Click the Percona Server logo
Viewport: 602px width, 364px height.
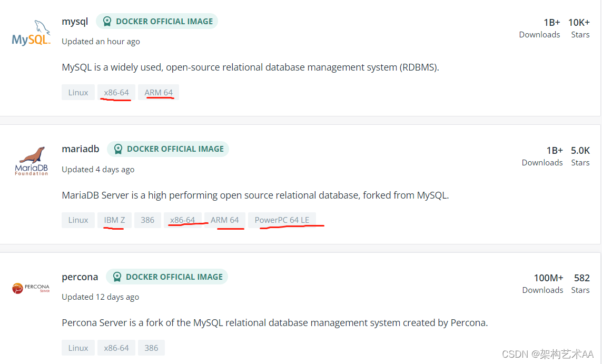click(31, 288)
